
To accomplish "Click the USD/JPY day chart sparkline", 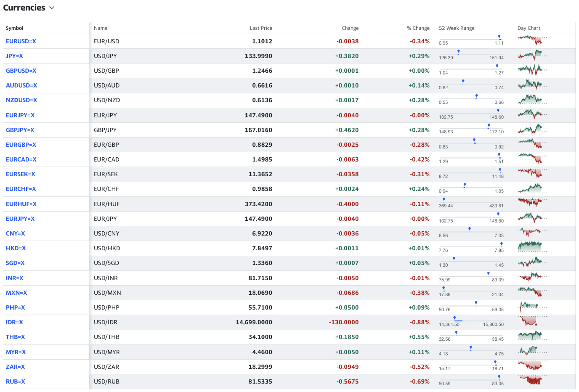I will (x=531, y=56).
